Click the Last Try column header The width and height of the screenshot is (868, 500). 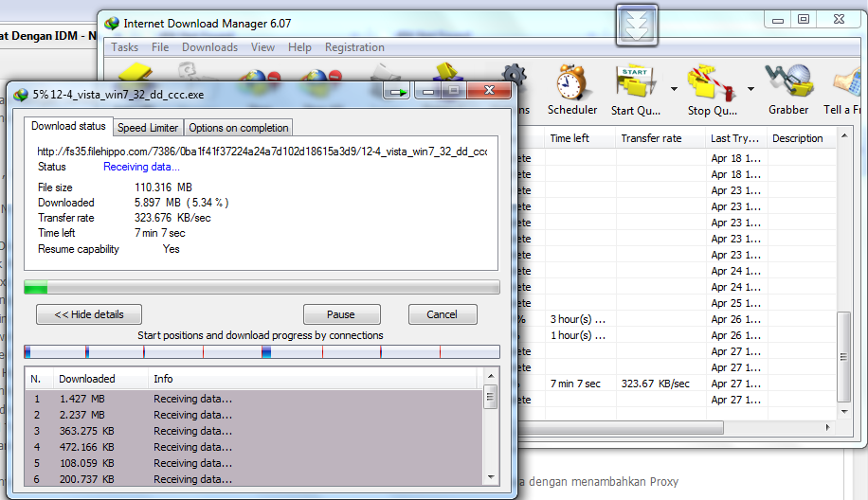(736, 138)
